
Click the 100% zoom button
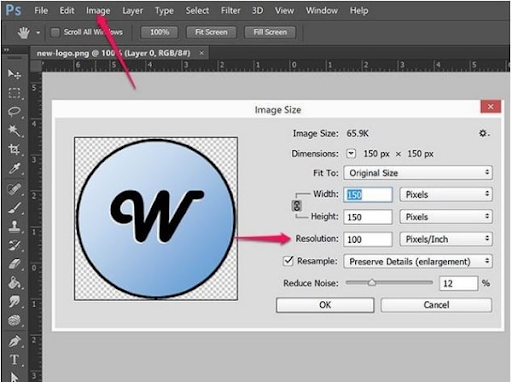(x=159, y=32)
